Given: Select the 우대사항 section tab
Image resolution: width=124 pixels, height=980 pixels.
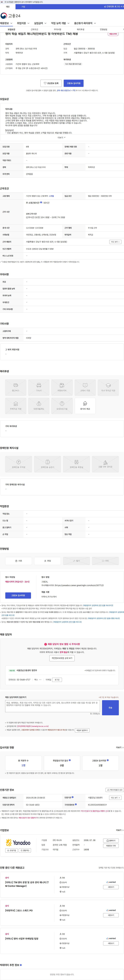Looking at the screenshot, I should click(x=57, y=29).
